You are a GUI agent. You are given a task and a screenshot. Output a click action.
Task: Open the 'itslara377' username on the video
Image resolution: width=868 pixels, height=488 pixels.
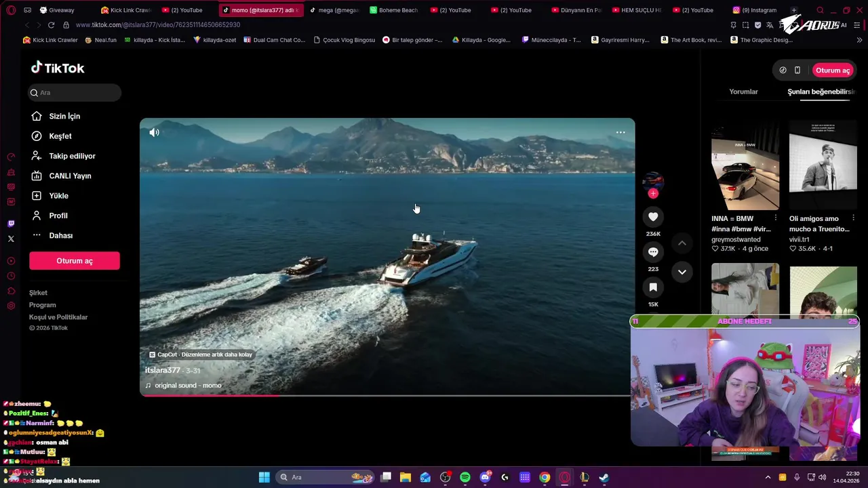[163, 370]
